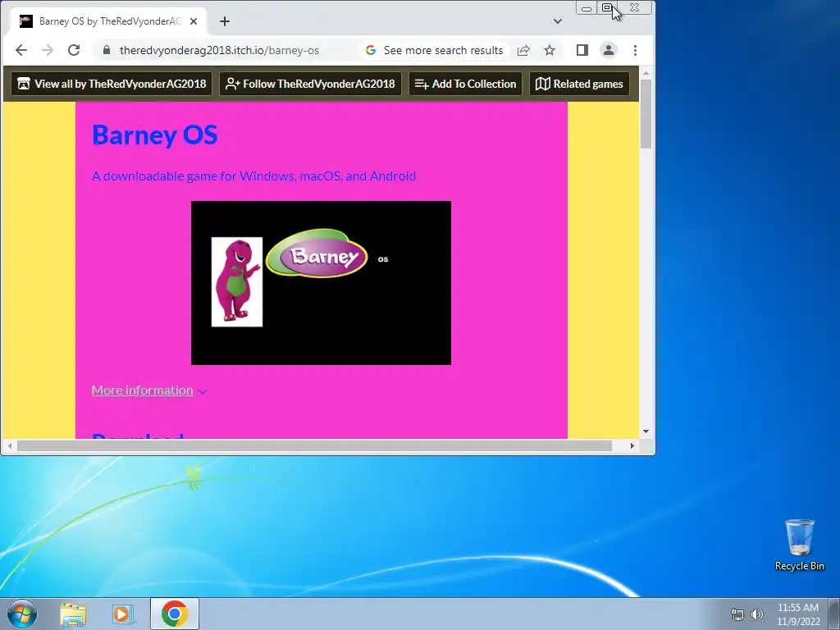Click the address bar URL
The width and height of the screenshot is (840, 630).
tap(219, 50)
